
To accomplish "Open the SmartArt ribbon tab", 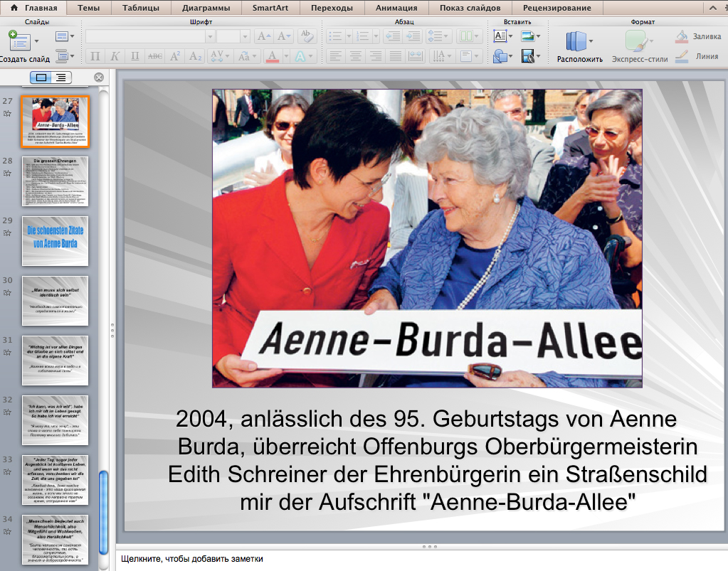I will 270,7.
